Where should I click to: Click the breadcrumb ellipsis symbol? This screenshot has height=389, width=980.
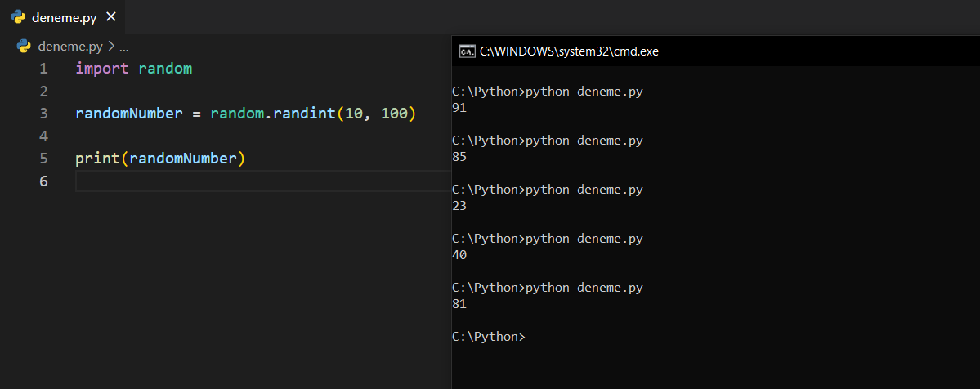(124, 47)
